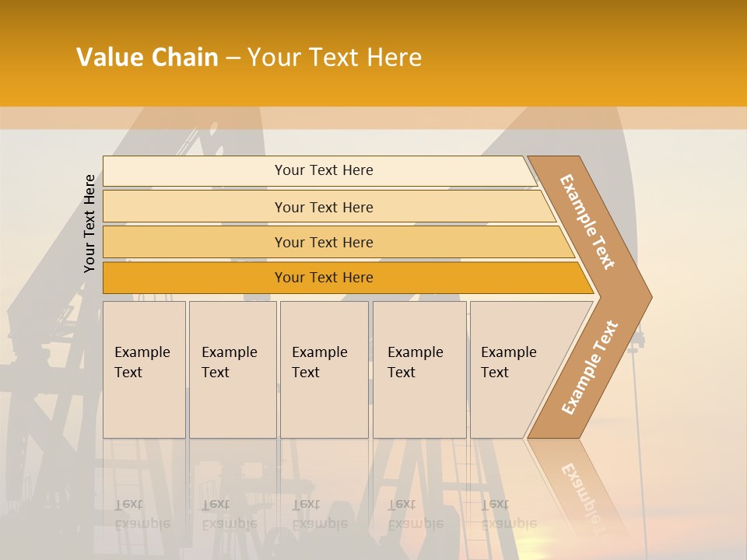This screenshot has height=560, width=747.
Task: Click the second "Your Text Here" bar from top
Action: tap(323, 207)
